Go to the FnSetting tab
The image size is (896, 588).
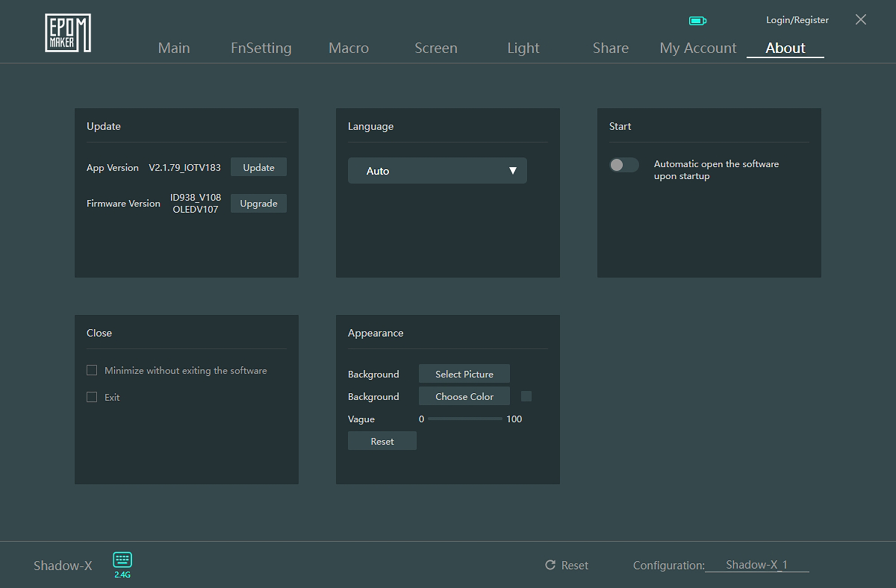[x=261, y=48]
